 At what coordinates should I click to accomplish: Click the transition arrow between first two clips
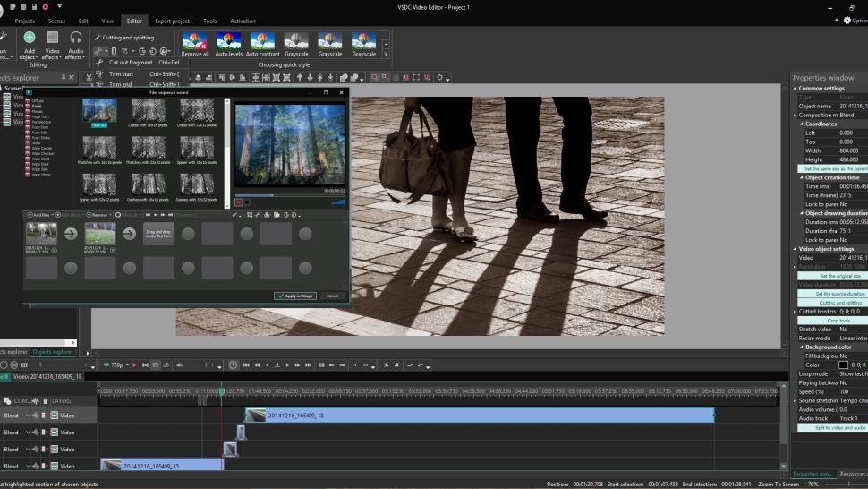(x=71, y=234)
